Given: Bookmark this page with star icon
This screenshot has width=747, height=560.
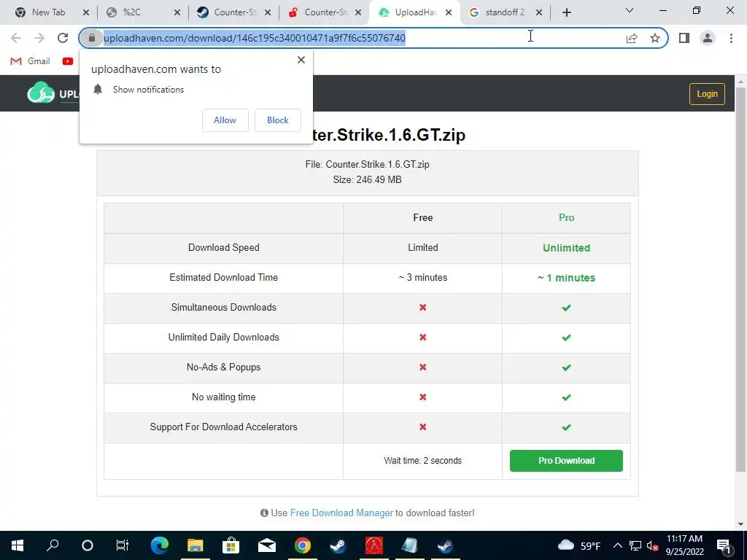Looking at the screenshot, I should tap(655, 38).
